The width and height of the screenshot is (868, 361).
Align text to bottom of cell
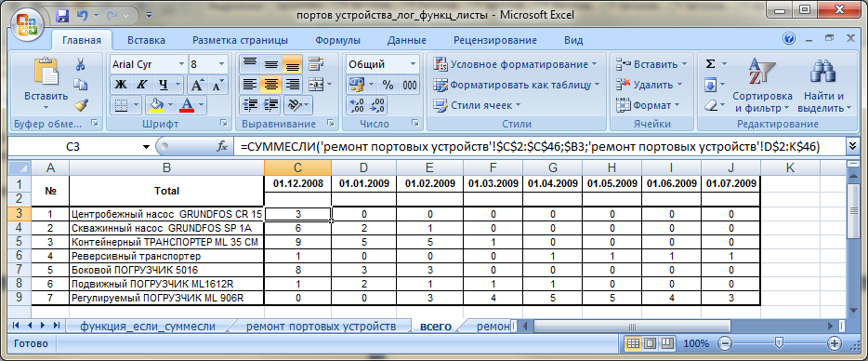[x=293, y=64]
